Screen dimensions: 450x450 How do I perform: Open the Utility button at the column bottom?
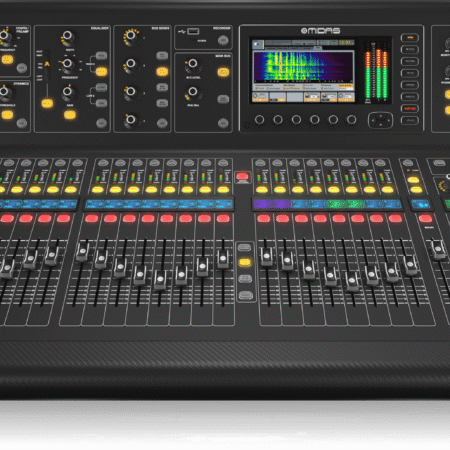(x=410, y=120)
